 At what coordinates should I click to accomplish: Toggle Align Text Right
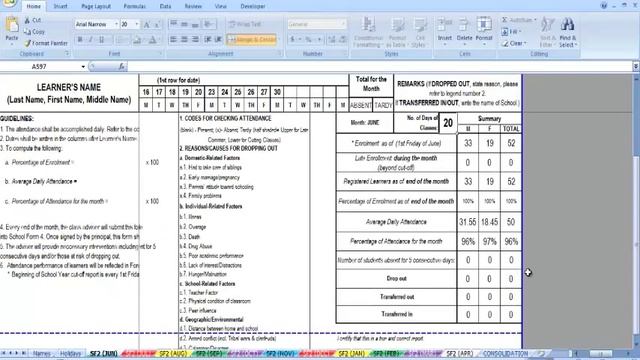pyautogui.click(x=196, y=40)
